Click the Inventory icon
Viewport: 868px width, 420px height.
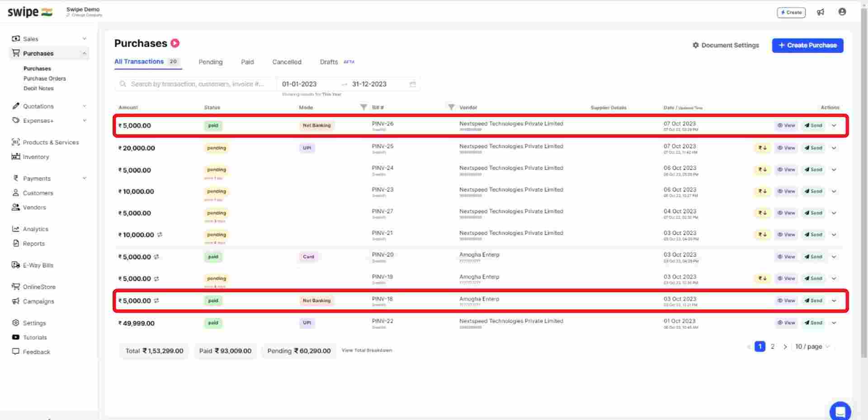(x=16, y=156)
